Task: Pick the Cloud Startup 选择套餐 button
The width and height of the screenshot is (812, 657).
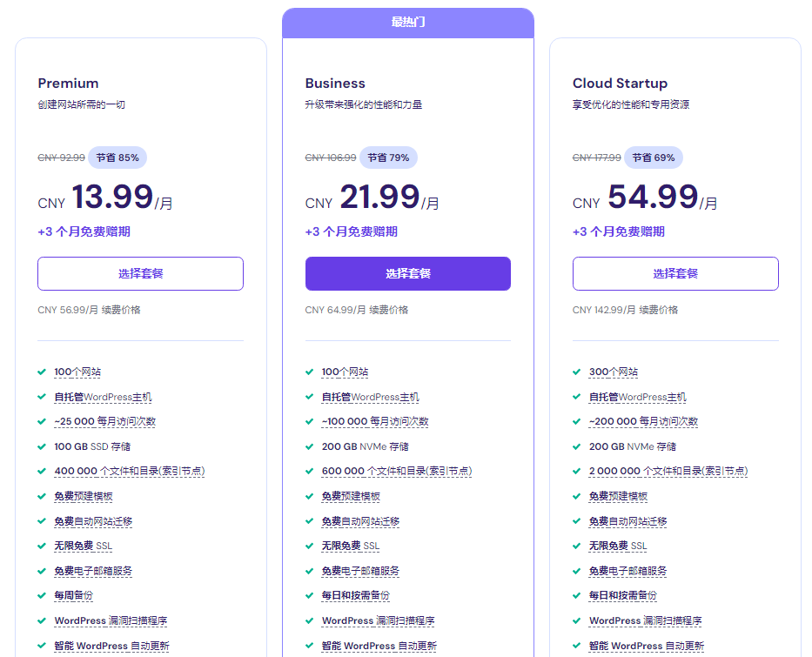Action: (675, 273)
